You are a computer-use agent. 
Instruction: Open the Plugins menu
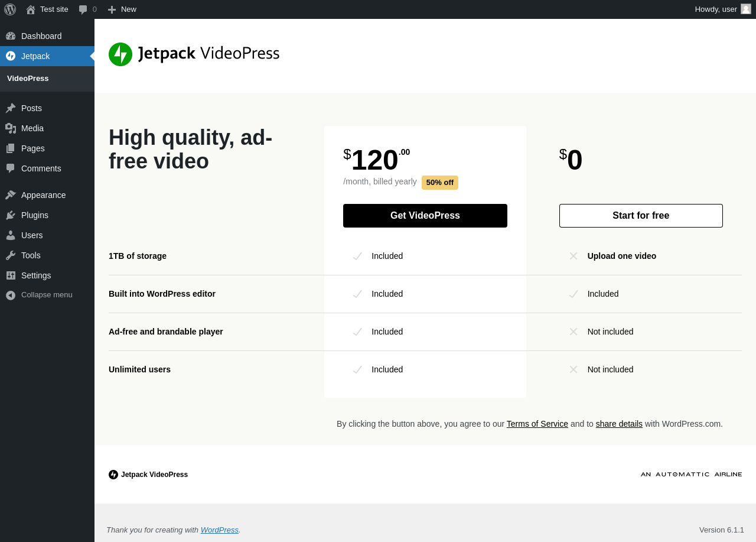tap(47, 215)
